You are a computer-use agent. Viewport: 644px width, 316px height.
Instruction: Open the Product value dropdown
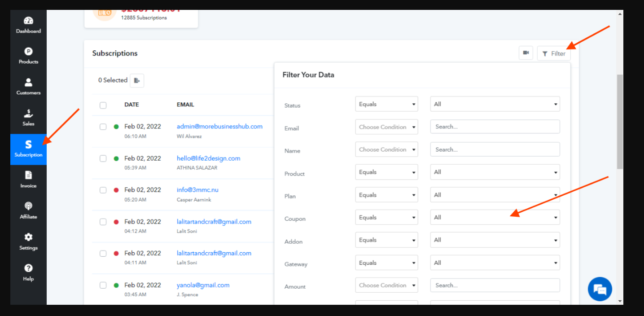(495, 172)
